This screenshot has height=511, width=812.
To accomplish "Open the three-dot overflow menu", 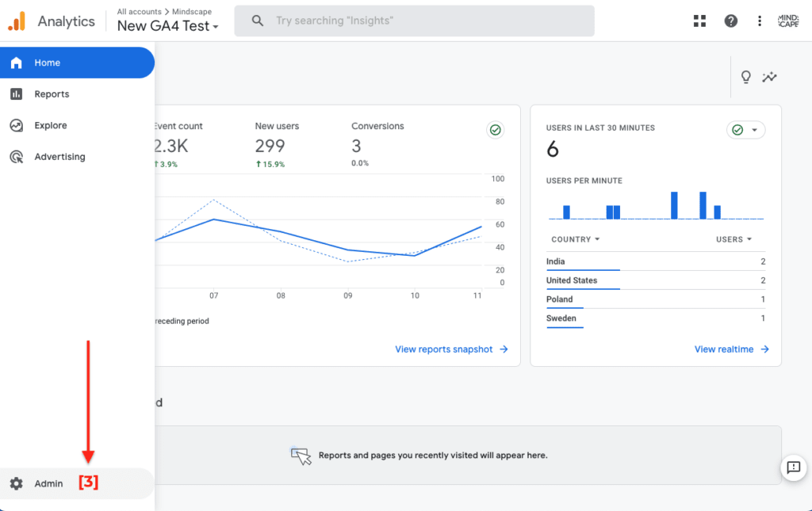I will tap(759, 21).
